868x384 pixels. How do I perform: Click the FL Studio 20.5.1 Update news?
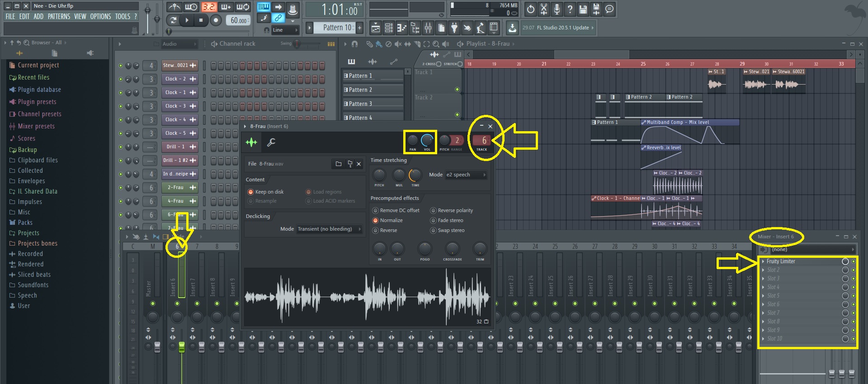[x=558, y=28]
